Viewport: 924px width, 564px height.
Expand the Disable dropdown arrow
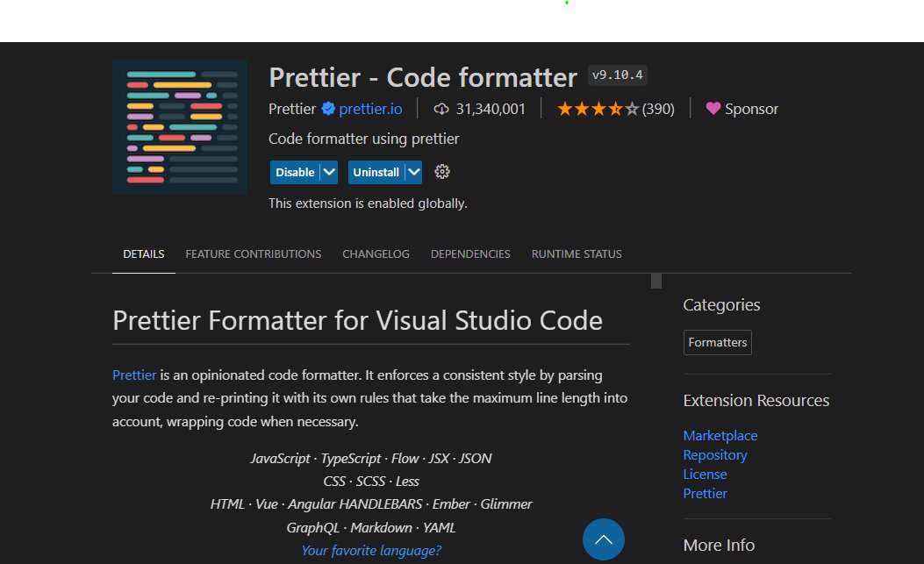click(329, 172)
